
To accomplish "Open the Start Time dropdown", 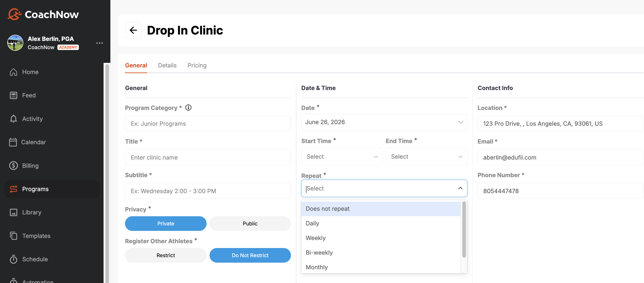I will pos(342,157).
